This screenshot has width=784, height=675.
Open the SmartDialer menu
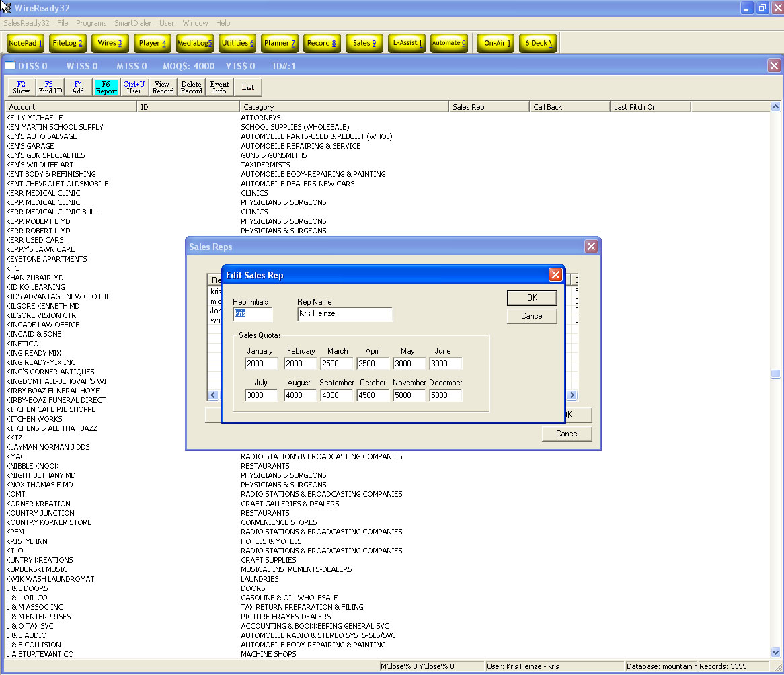click(132, 23)
